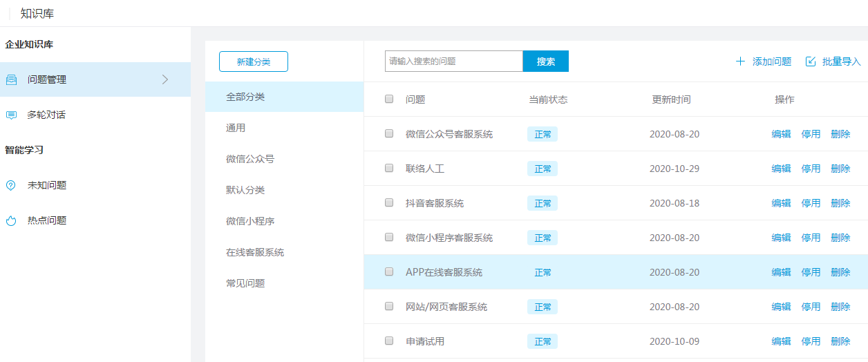This screenshot has height=362, width=868.
Task: Focus the question search input field
Action: (x=454, y=61)
